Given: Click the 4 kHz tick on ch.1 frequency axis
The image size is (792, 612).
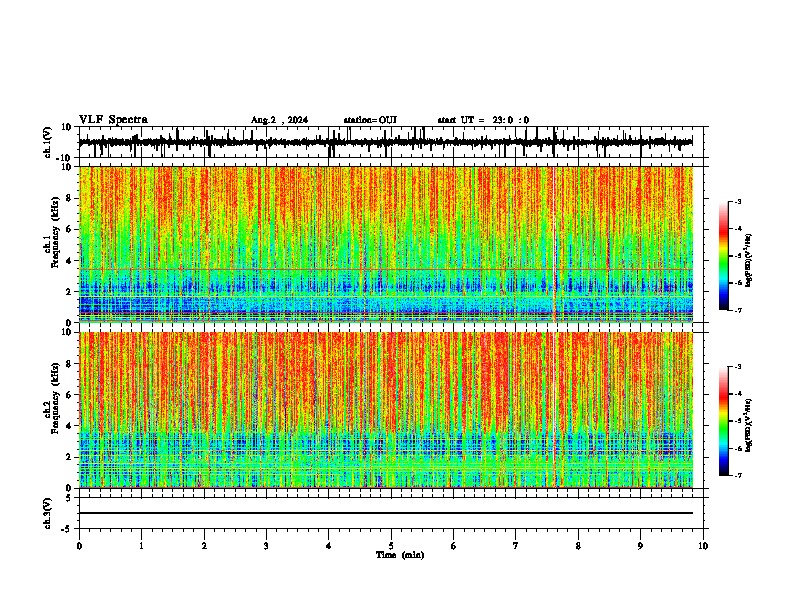Looking at the screenshot, I should pos(70,261).
